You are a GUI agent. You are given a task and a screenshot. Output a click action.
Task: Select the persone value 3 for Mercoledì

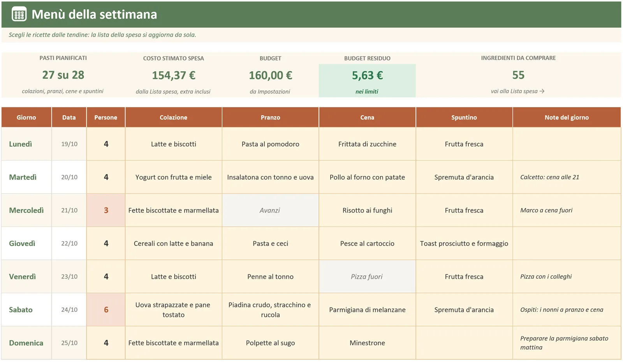106,210
